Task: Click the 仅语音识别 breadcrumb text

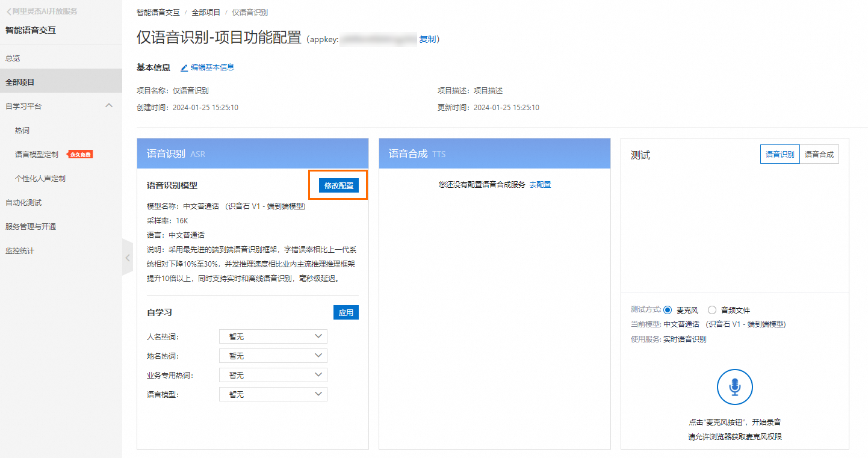Action: pyautogui.click(x=250, y=12)
